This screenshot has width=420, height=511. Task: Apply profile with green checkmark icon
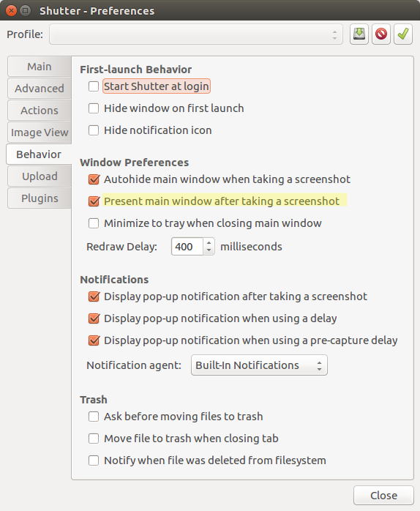tap(403, 34)
